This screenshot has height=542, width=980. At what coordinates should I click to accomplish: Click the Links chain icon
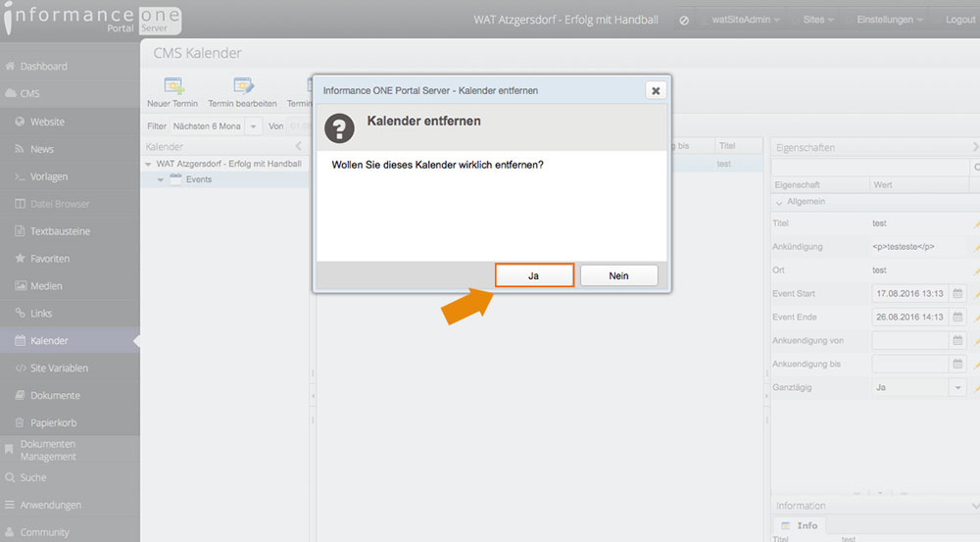pyautogui.click(x=20, y=313)
